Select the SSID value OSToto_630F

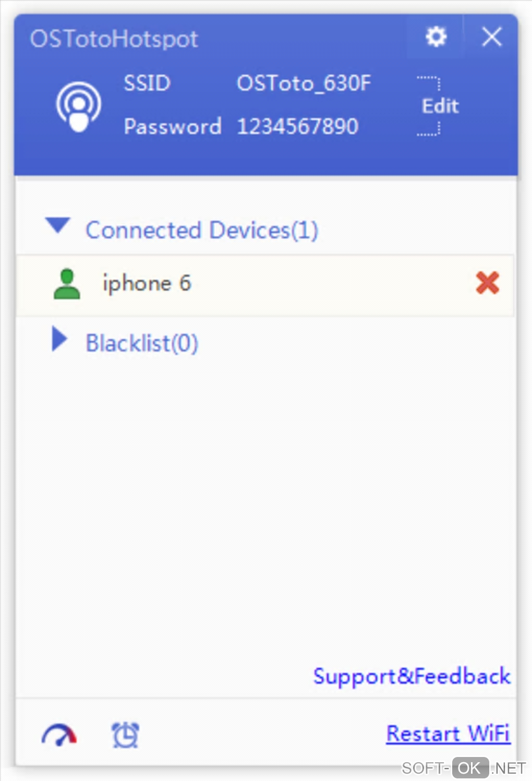coord(304,83)
